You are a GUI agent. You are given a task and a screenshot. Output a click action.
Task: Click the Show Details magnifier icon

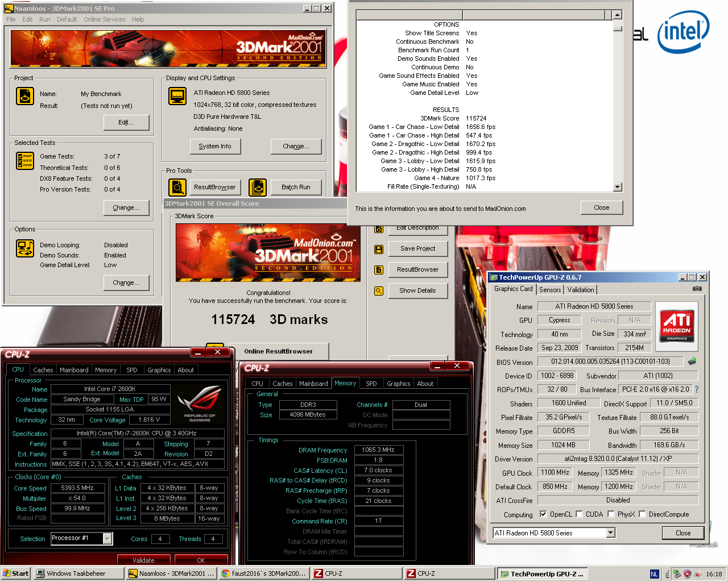pyautogui.click(x=379, y=291)
